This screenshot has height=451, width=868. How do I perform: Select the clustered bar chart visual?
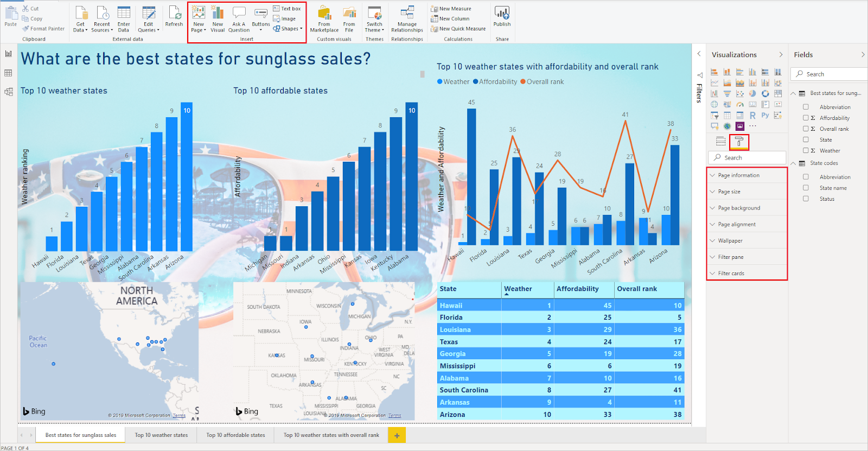click(740, 72)
